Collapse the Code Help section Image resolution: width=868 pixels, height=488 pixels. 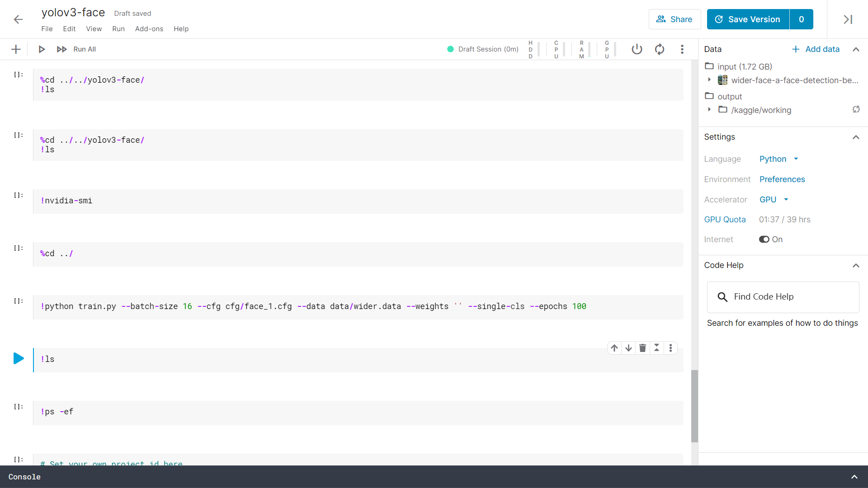(856, 265)
